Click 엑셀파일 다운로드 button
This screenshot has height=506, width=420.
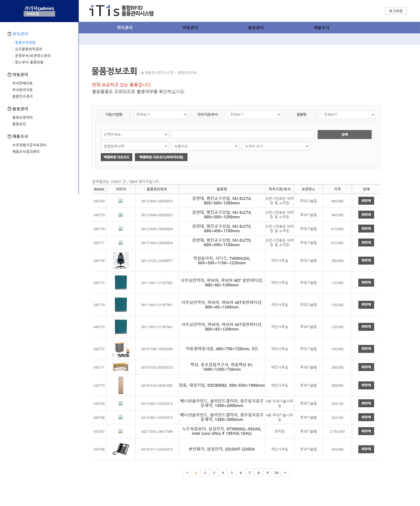click(116, 157)
